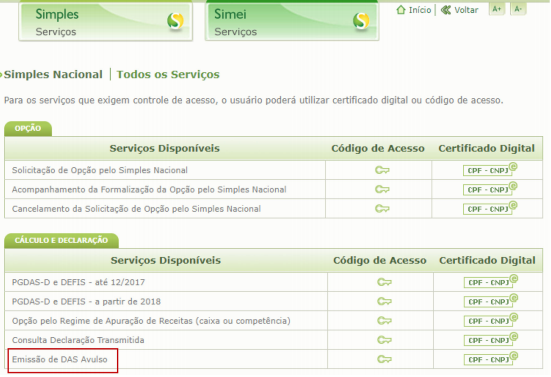Click CPF-CNPJ certificate for Consulta Declaração Transmitida

(x=491, y=339)
